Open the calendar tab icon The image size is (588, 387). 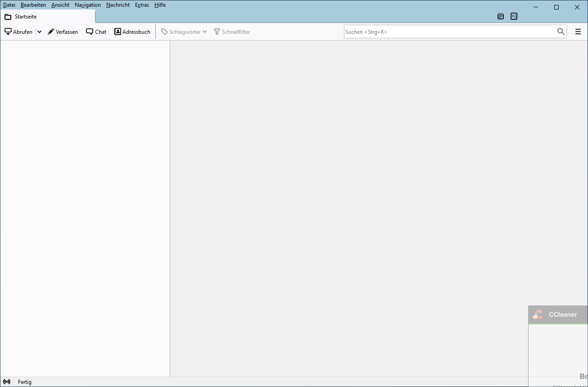point(500,16)
